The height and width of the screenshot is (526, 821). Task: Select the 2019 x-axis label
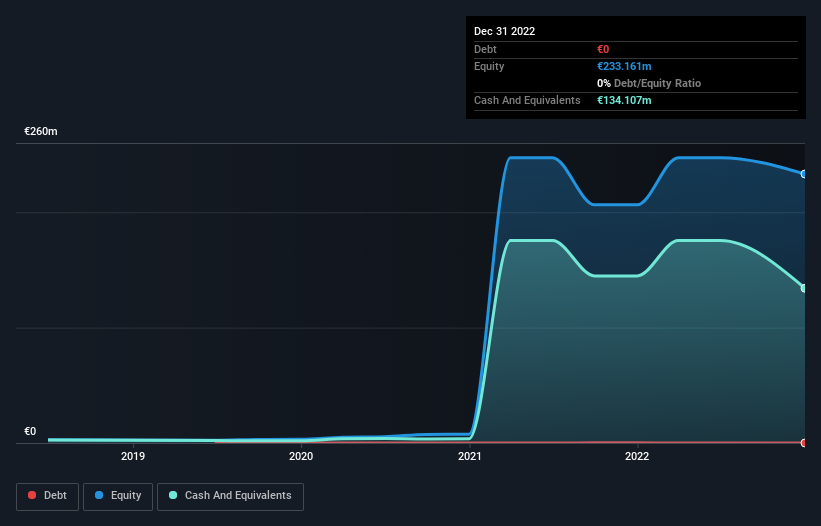[133, 456]
